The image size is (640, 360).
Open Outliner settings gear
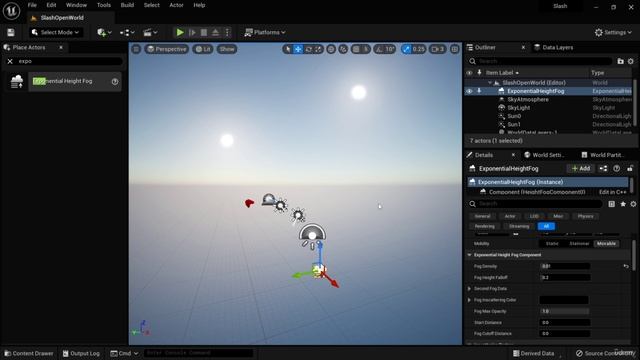631,61
